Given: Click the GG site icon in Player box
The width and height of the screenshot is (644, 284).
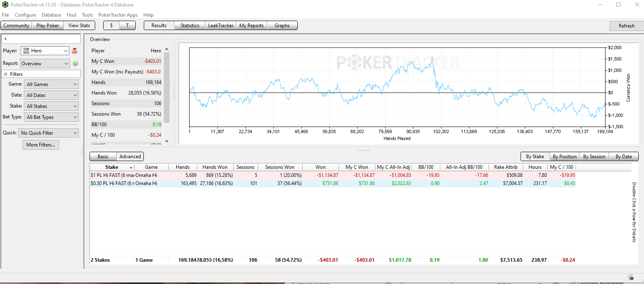Looking at the screenshot, I should [26, 51].
